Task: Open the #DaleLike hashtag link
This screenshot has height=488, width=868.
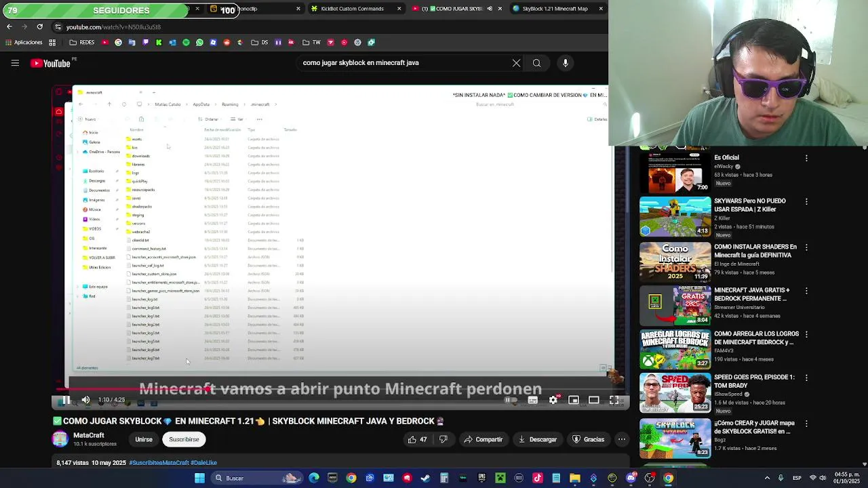Action: point(203,463)
